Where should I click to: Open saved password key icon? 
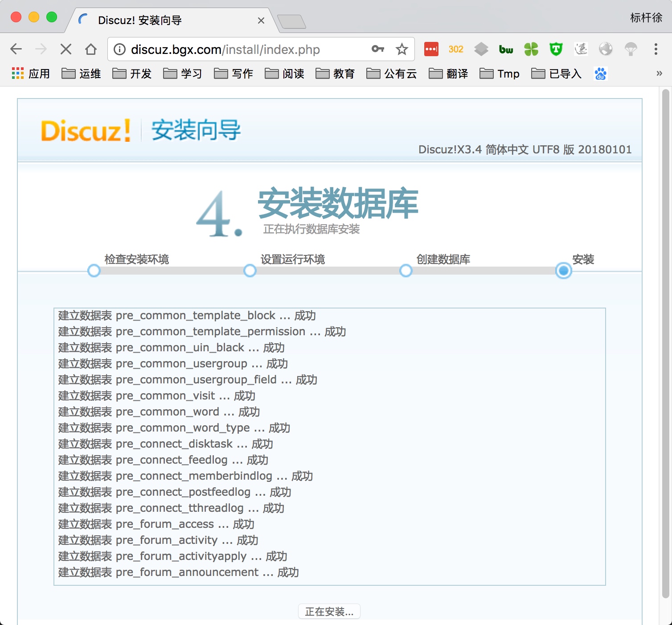tap(378, 49)
